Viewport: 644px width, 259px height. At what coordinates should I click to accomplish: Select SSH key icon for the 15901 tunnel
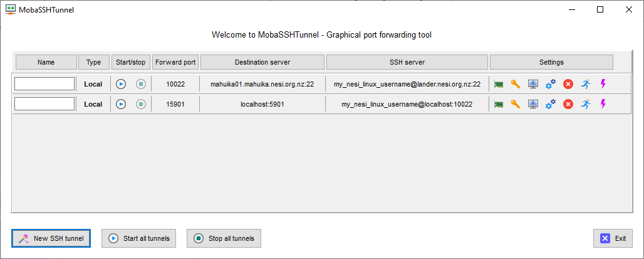516,104
